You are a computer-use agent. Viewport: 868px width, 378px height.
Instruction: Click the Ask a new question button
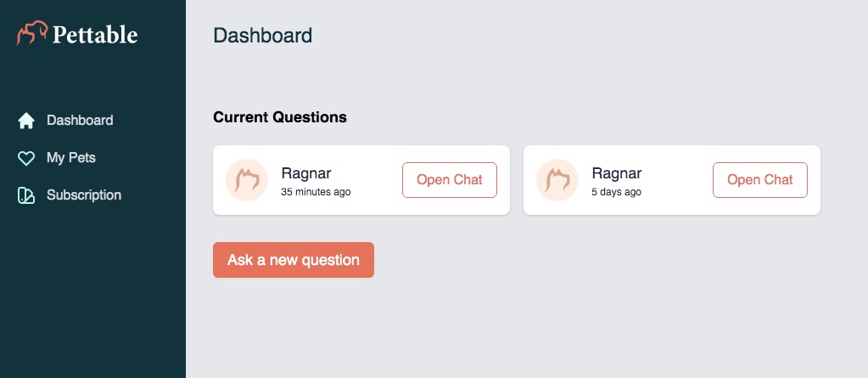click(x=294, y=260)
